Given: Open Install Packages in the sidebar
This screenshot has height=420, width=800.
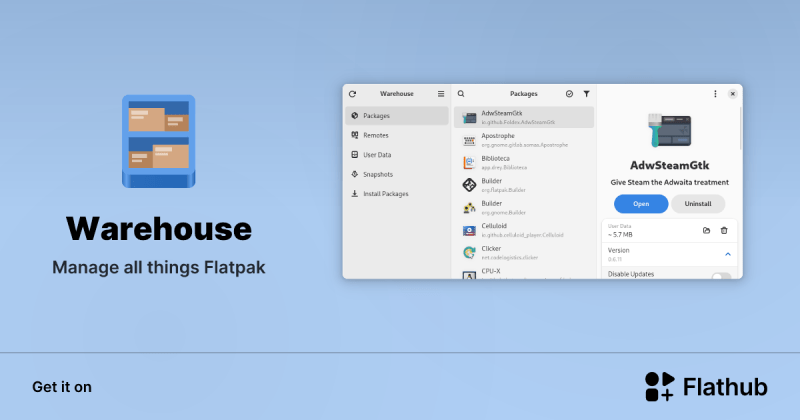Looking at the screenshot, I should pos(397,194).
